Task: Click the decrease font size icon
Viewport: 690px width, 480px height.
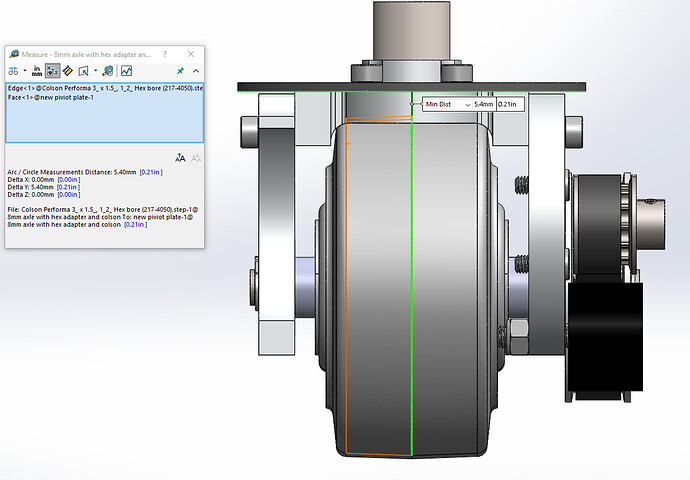Action: coord(195,157)
